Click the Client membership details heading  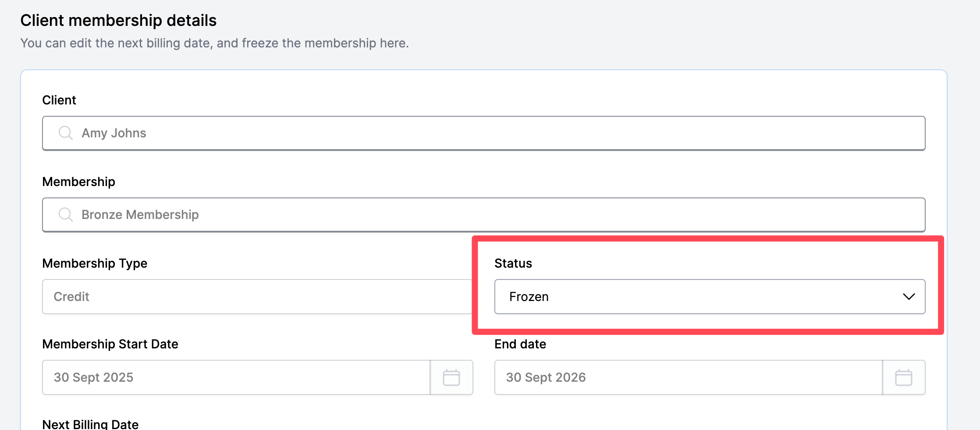coord(118,21)
